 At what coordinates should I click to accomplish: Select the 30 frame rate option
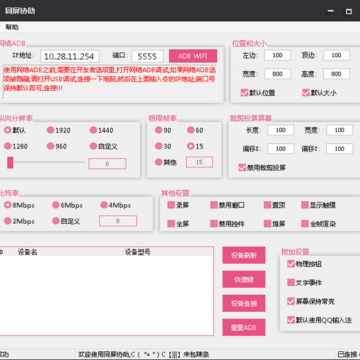tap(159, 146)
